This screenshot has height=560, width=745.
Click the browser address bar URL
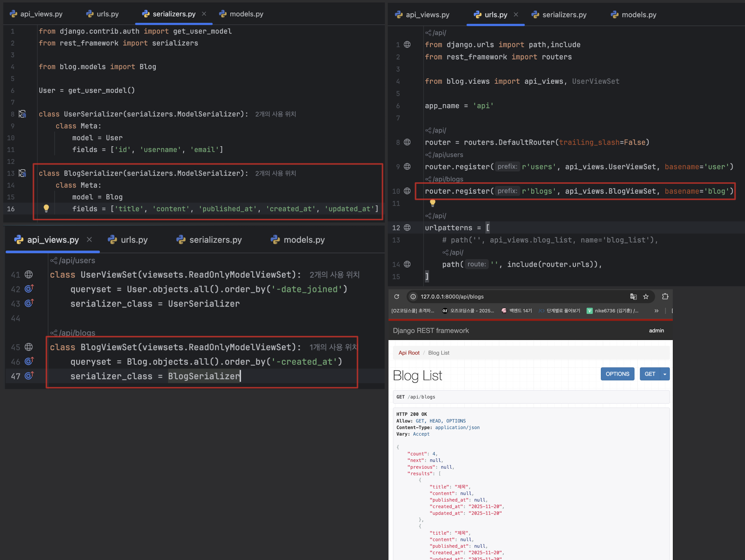point(452,297)
